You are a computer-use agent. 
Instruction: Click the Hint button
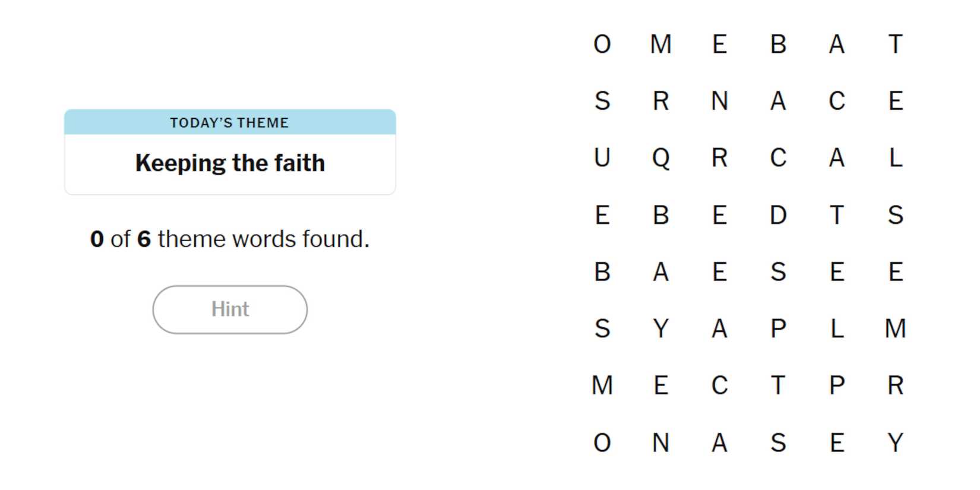(230, 309)
